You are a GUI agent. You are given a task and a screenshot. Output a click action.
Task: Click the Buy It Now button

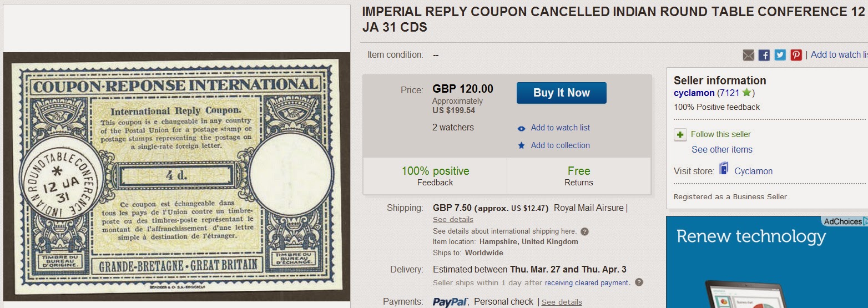(x=561, y=93)
